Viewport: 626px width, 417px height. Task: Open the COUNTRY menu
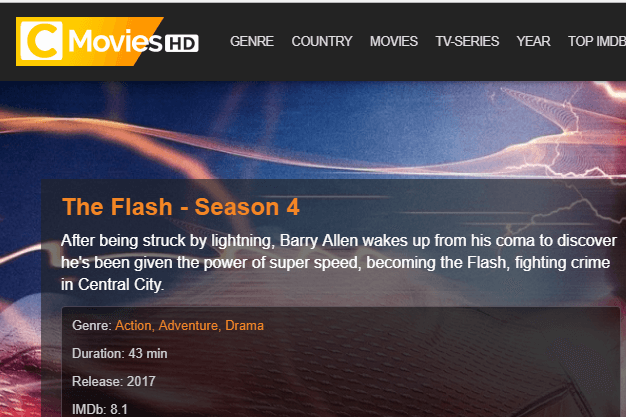(x=322, y=41)
